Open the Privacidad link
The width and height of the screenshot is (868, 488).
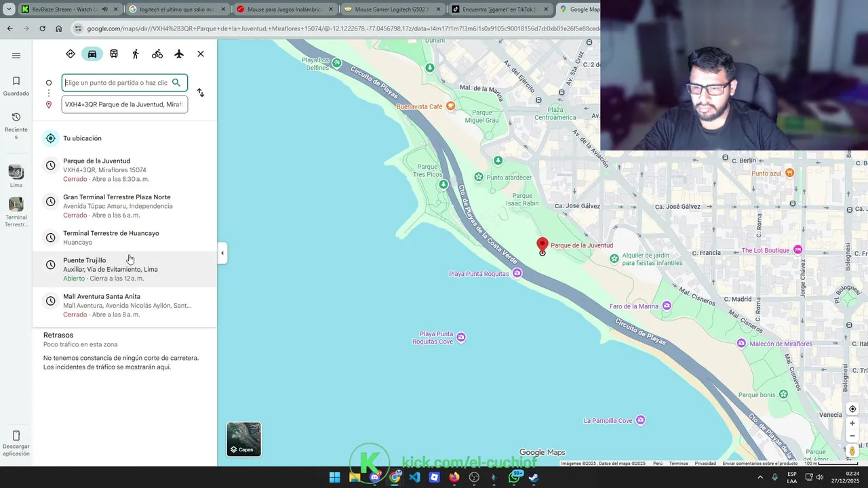click(x=705, y=464)
